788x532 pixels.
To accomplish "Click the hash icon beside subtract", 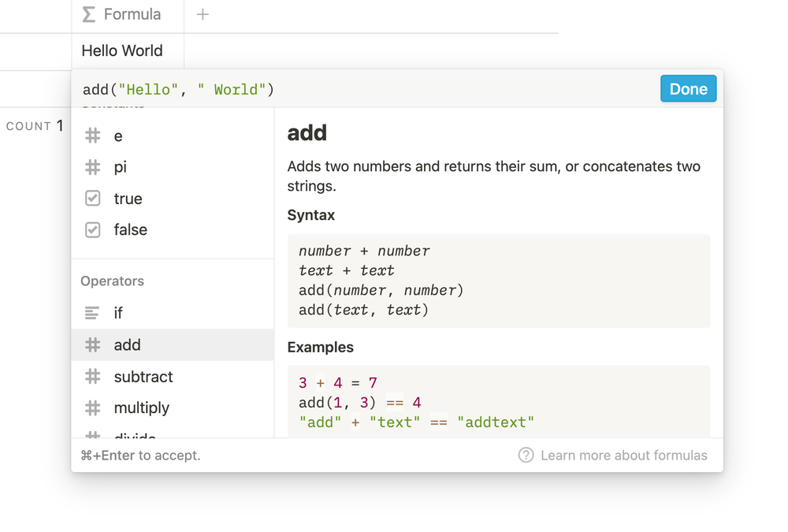I will click(92, 377).
